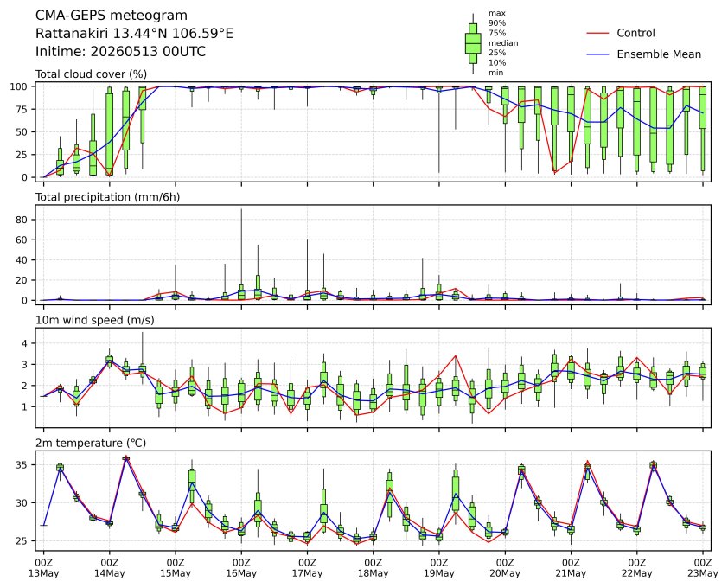Click the Total cloud cover panel title
This screenshot has width=728, height=588.
click(91, 74)
